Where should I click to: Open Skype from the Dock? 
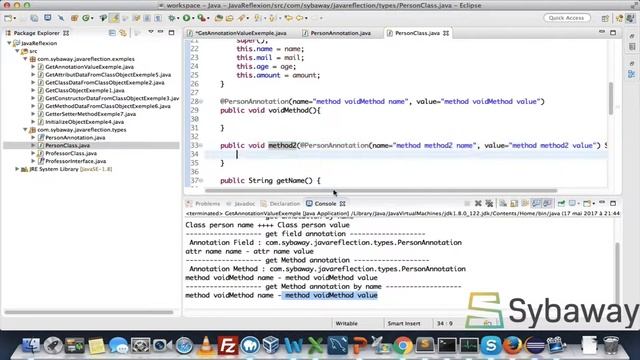point(491,346)
